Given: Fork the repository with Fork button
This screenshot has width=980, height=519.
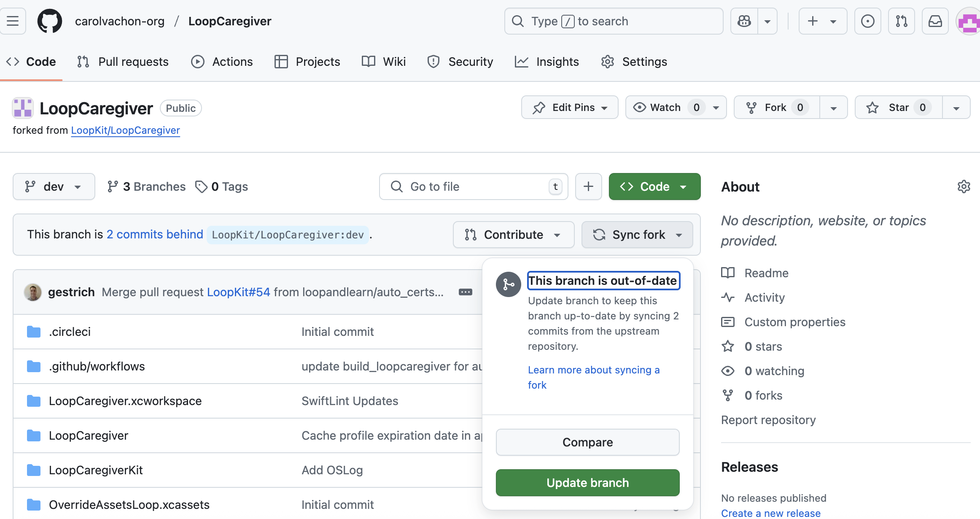Looking at the screenshot, I should pyautogui.click(x=777, y=108).
